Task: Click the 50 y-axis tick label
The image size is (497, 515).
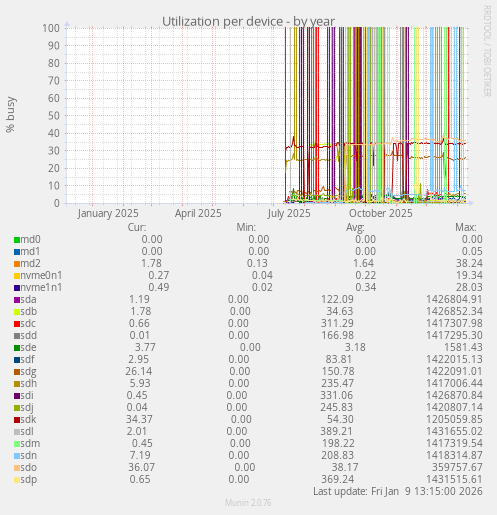Action: click(54, 116)
